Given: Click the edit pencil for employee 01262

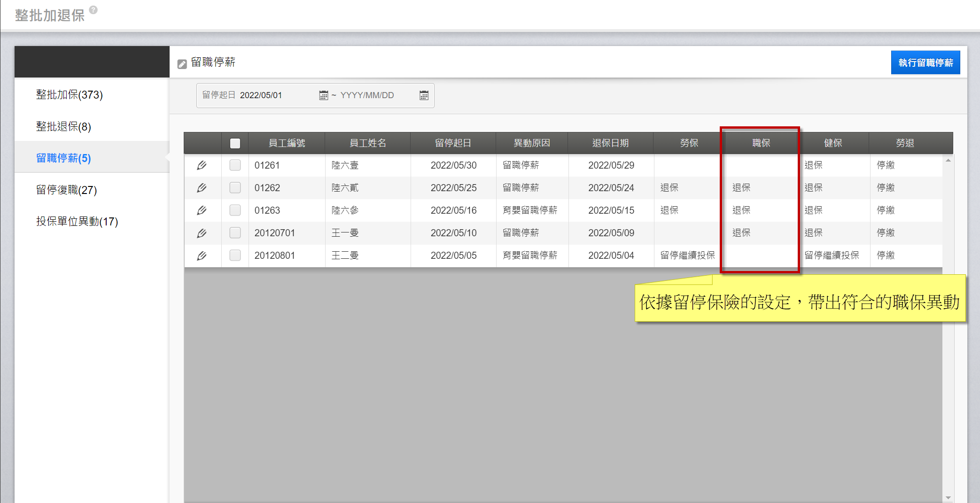Looking at the screenshot, I should (202, 188).
